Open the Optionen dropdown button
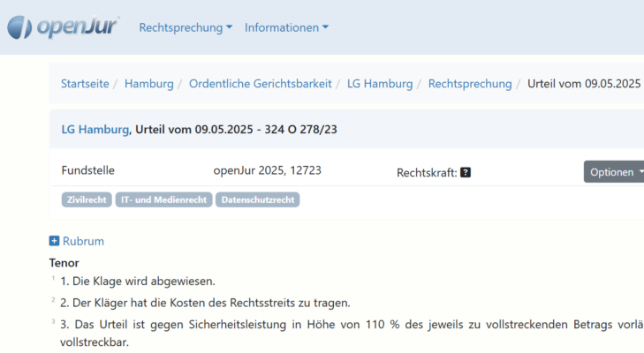Image resolution: width=644 pixels, height=353 pixels. point(615,172)
